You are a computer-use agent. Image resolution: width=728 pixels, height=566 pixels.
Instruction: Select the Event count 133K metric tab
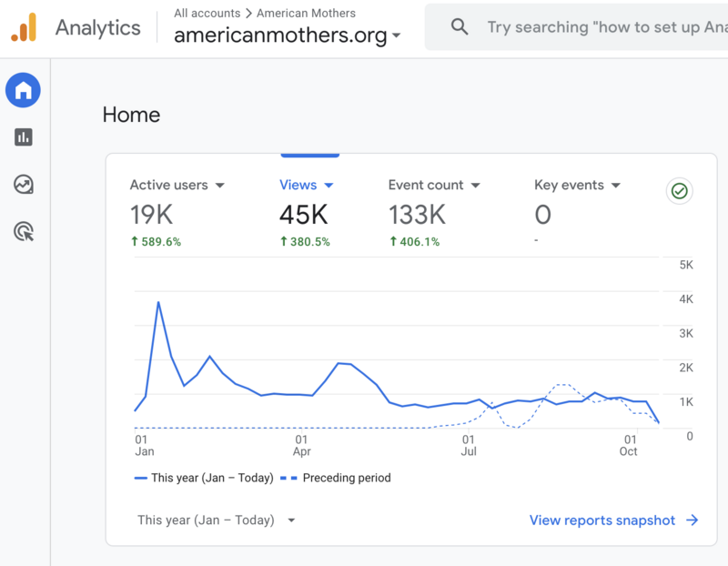click(434, 212)
